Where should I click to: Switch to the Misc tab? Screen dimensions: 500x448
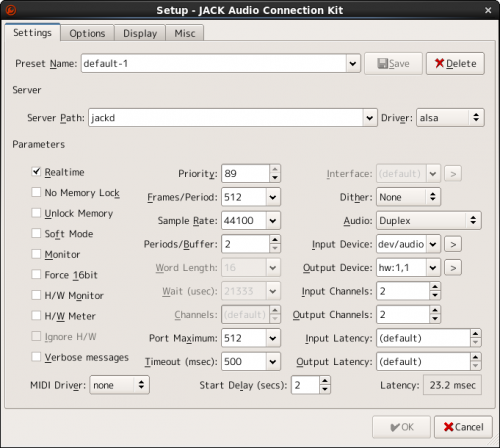(x=185, y=33)
